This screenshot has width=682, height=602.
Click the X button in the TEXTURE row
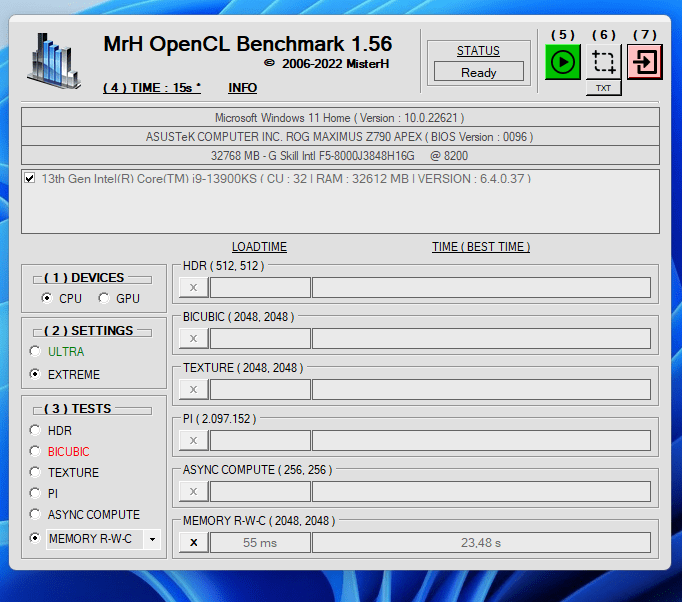194,389
